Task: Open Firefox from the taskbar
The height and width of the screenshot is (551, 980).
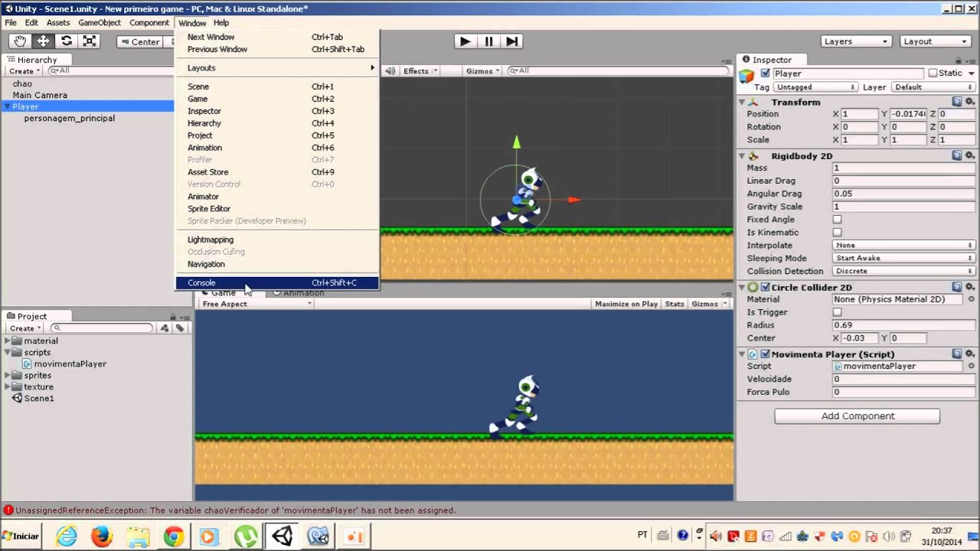Action: point(102,536)
